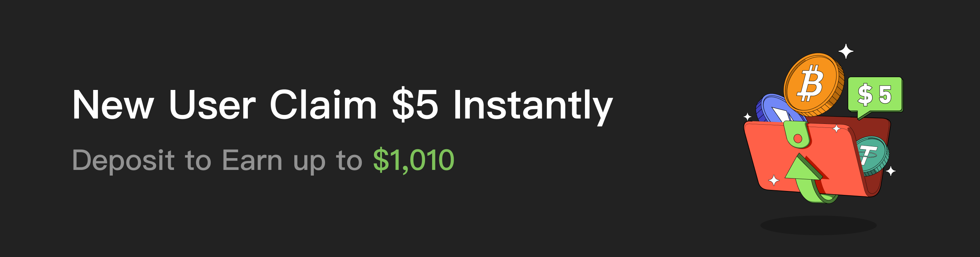Click the small sparkle on wallet's top edge
980x257 pixels.
tap(836, 129)
